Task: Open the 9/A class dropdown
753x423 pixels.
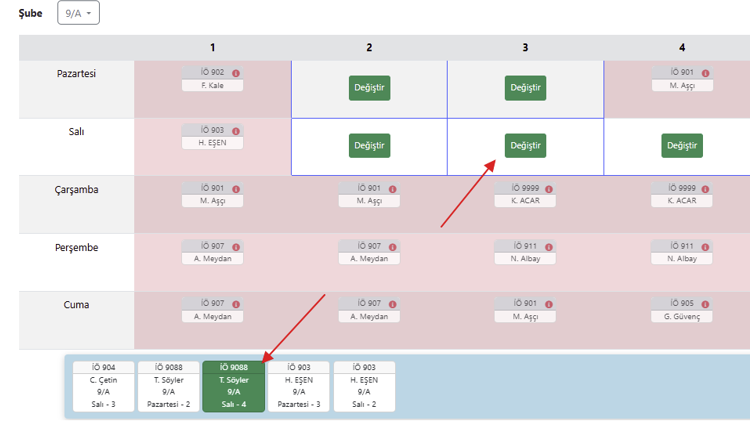Action: point(78,13)
